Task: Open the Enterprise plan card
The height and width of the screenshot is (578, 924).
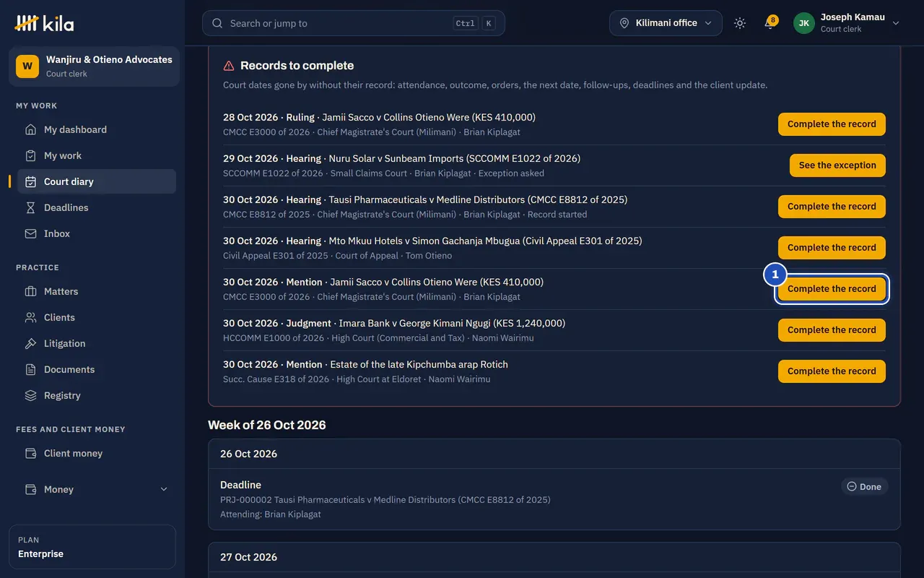Action: [x=92, y=547]
